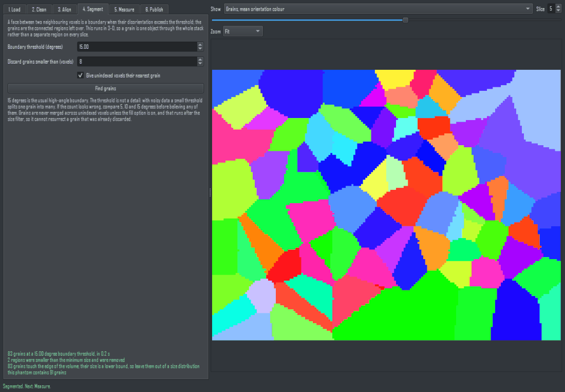The image size is (565, 392).
Task: Click the slice slider handle
Action: 405,20
